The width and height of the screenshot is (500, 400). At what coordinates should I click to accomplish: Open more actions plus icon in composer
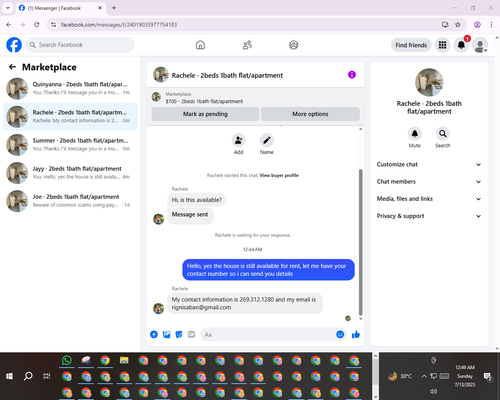click(x=154, y=334)
